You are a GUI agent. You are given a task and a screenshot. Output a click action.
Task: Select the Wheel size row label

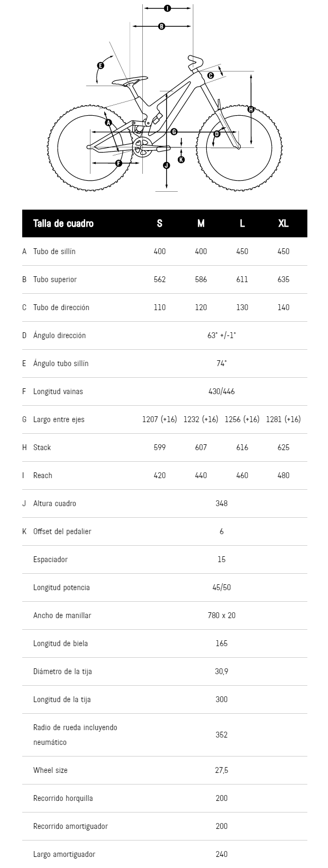pos(50,770)
